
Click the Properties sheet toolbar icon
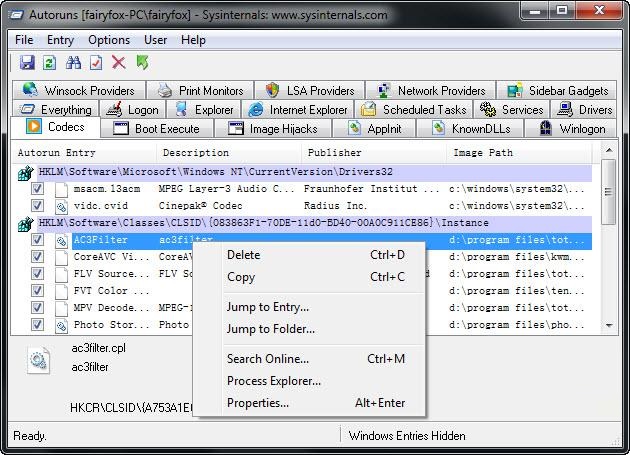[x=96, y=63]
